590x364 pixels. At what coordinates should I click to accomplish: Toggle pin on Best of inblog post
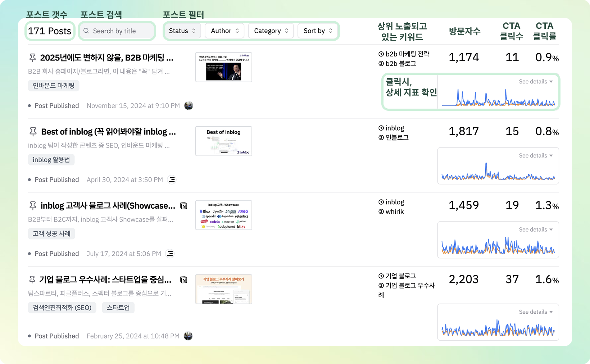pos(33,132)
